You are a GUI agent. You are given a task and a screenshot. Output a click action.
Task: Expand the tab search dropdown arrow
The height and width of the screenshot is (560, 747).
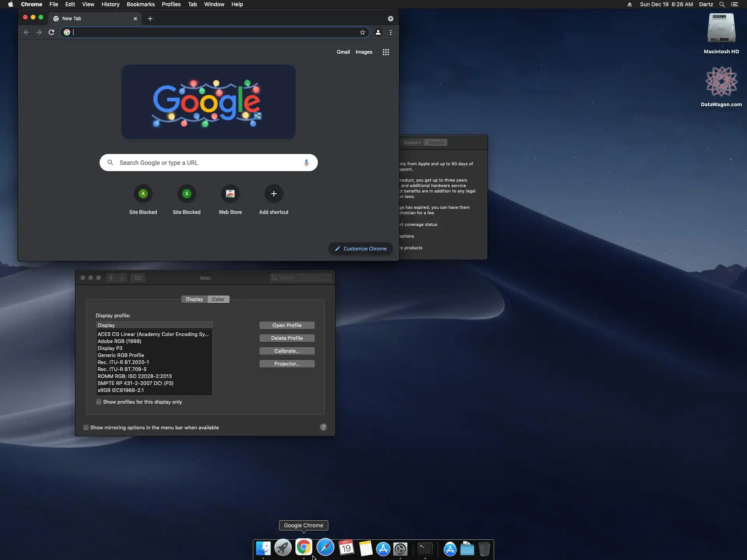click(x=390, y=19)
